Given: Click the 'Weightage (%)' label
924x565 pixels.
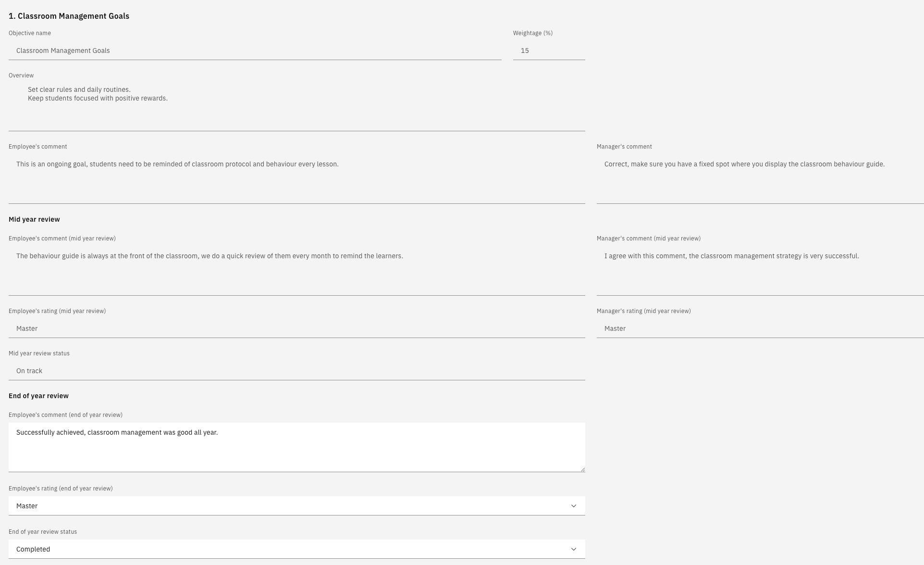Looking at the screenshot, I should coord(533,33).
